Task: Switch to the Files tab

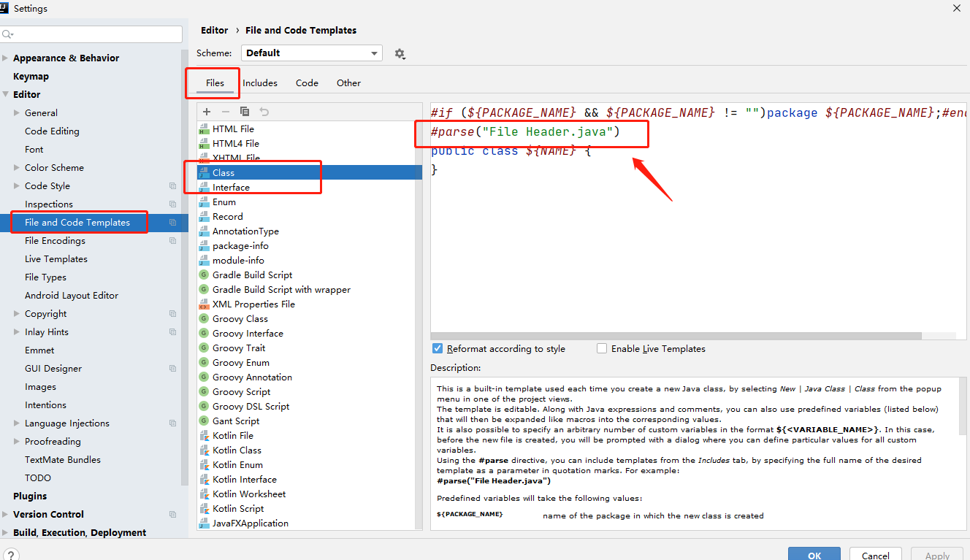Action: (215, 83)
